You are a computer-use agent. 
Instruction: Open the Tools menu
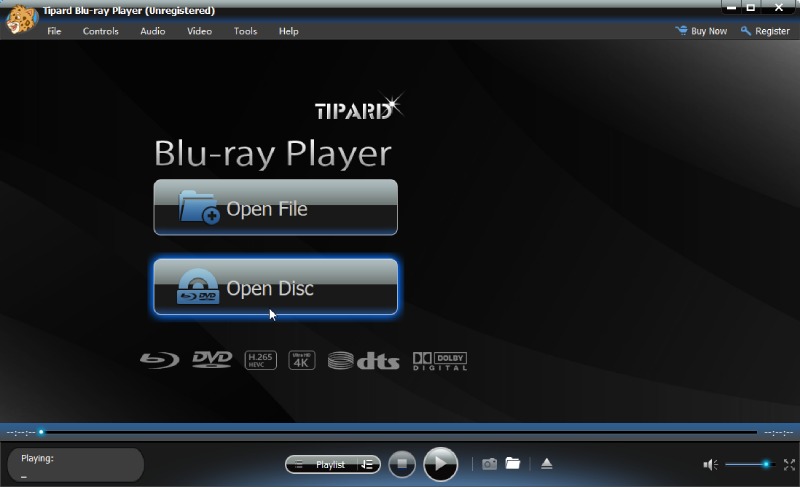[245, 31]
